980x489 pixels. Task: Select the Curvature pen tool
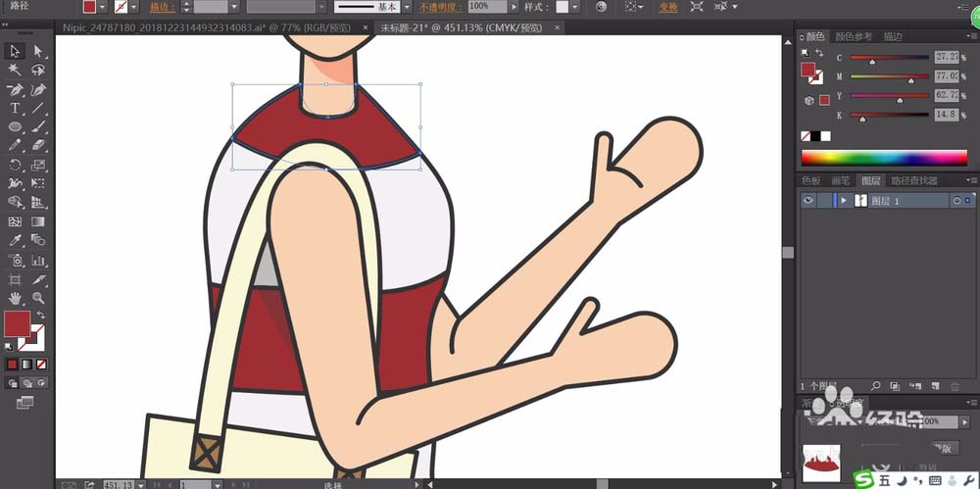[38, 89]
